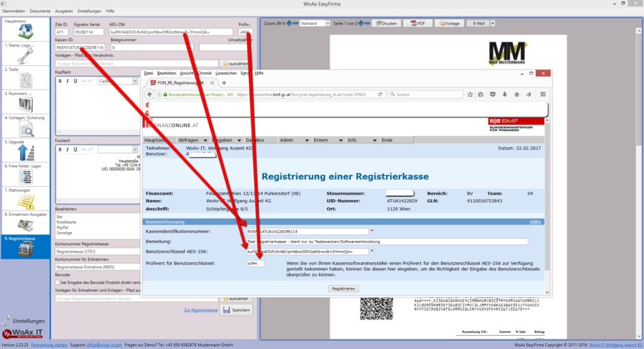
Task: Open section 7. Mahnungen in sidebar
Action: point(25,199)
